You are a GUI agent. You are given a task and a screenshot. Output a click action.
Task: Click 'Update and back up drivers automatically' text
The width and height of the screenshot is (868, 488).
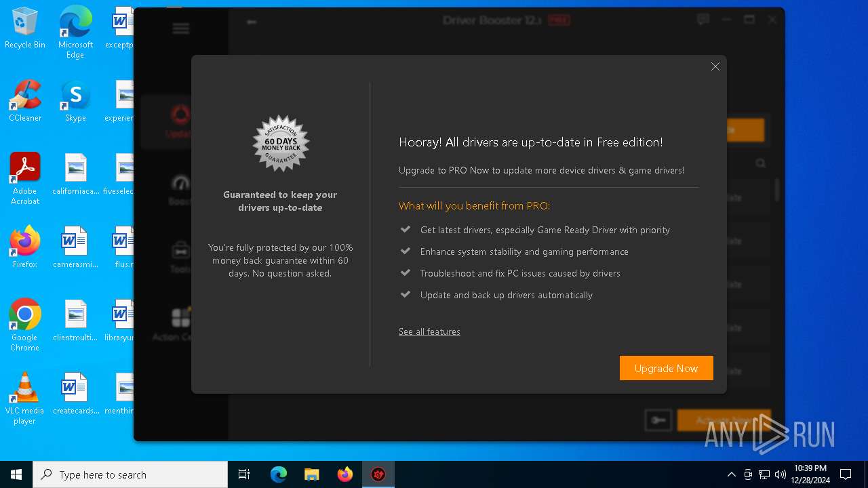point(507,295)
